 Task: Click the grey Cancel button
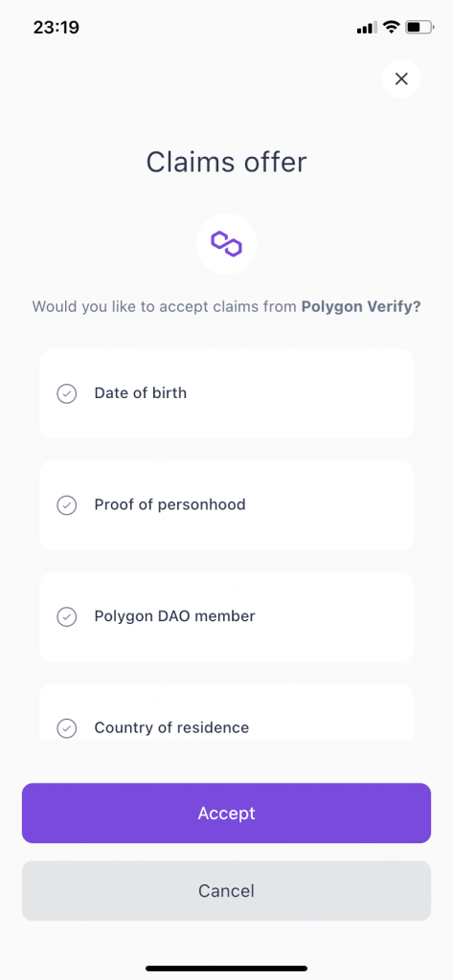coord(226,891)
